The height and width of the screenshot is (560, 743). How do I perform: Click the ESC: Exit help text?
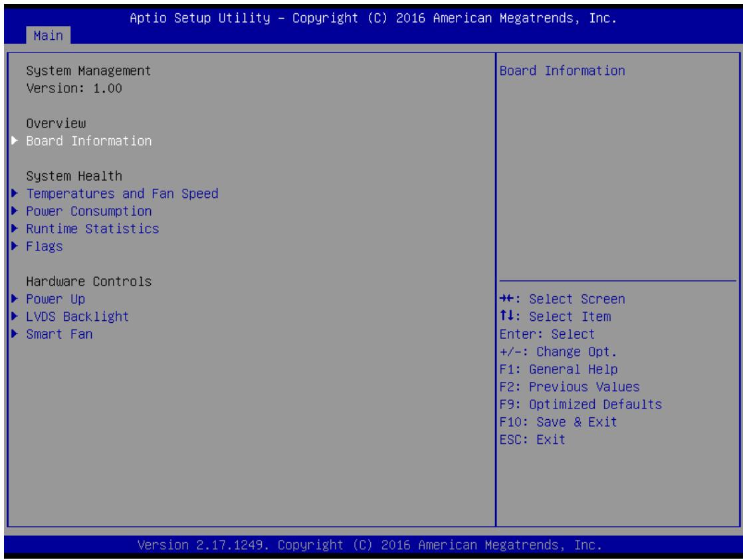532,440
